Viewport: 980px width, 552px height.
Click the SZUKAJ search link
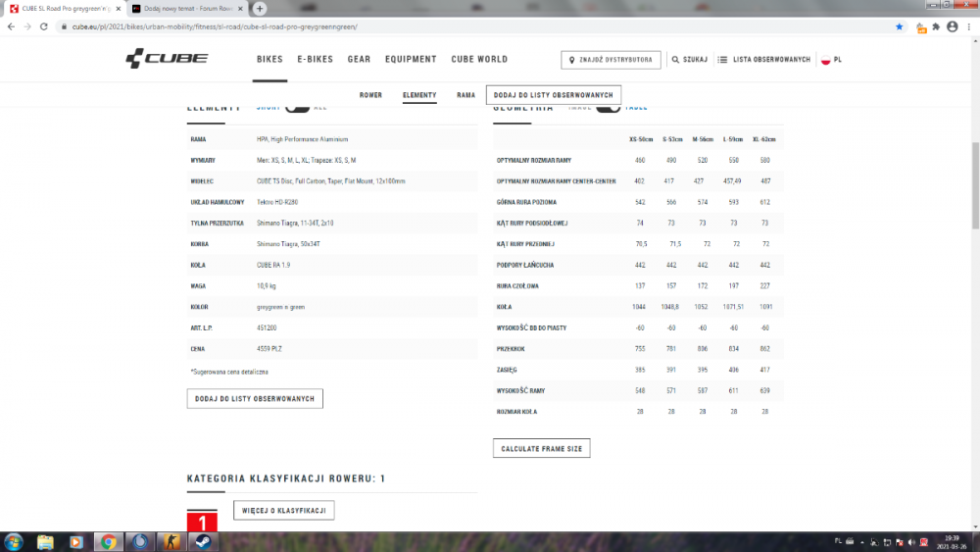pyautogui.click(x=695, y=60)
